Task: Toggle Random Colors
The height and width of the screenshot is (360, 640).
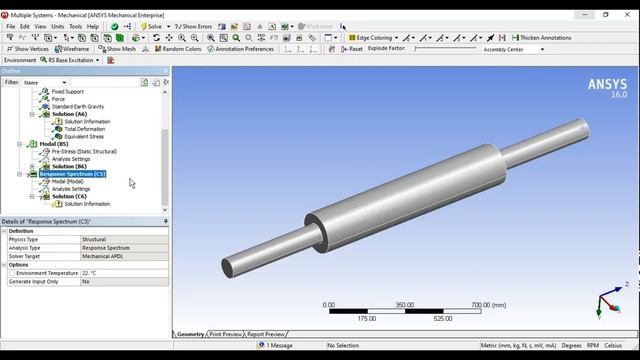Action: coord(178,49)
